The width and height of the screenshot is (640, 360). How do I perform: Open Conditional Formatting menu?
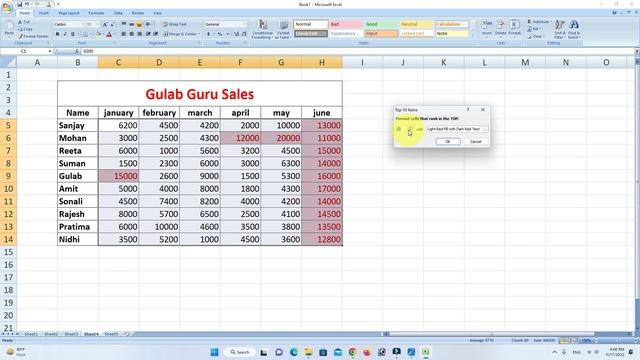[262, 29]
